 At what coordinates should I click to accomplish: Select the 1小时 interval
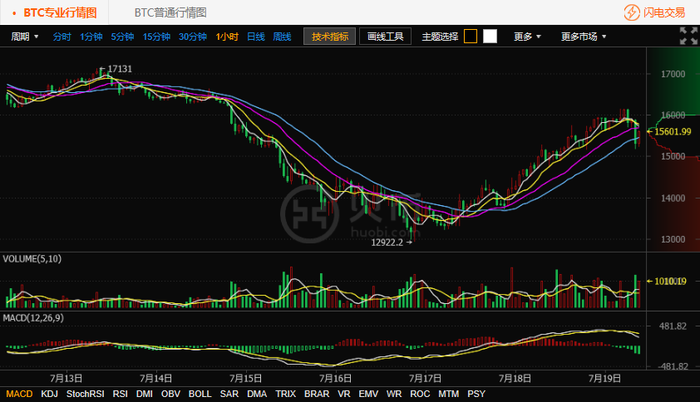227,37
